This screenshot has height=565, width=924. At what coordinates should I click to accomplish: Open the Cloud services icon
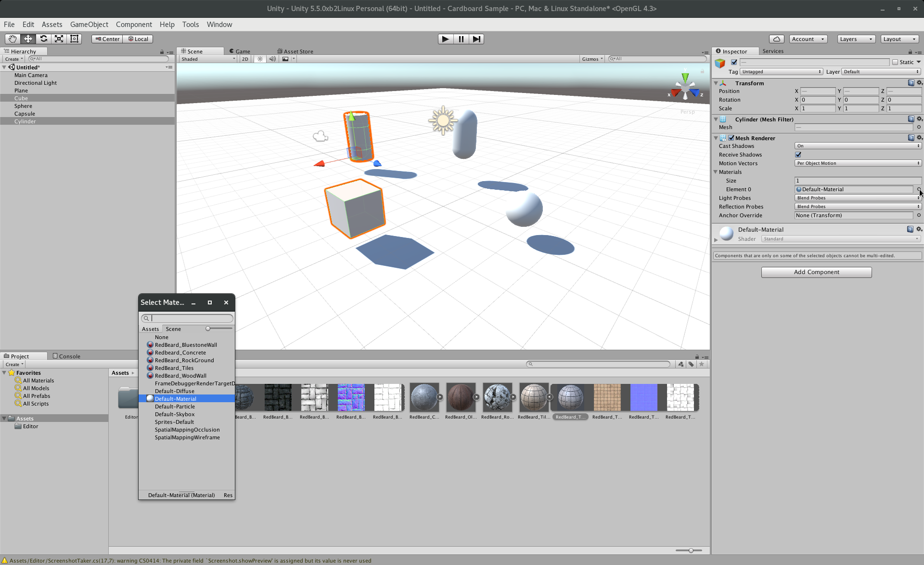776,39
